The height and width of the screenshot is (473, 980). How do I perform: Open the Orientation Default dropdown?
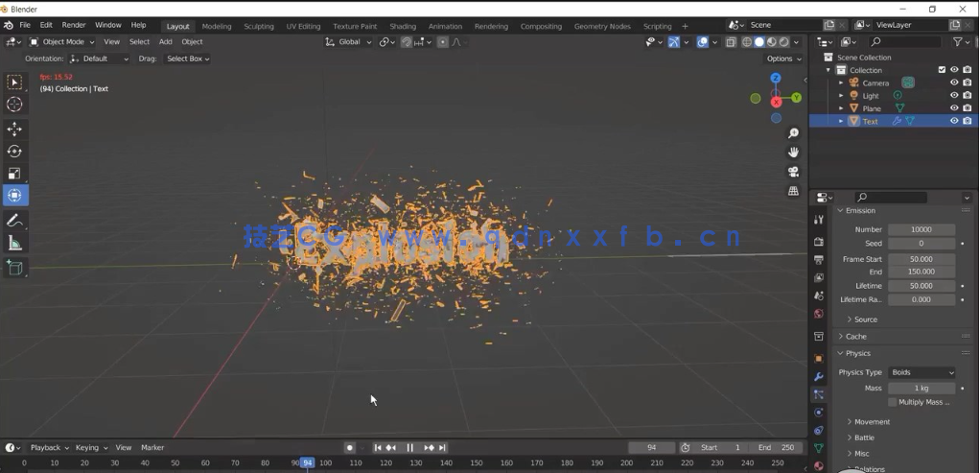pyautogui.click(x=100, y=59)
